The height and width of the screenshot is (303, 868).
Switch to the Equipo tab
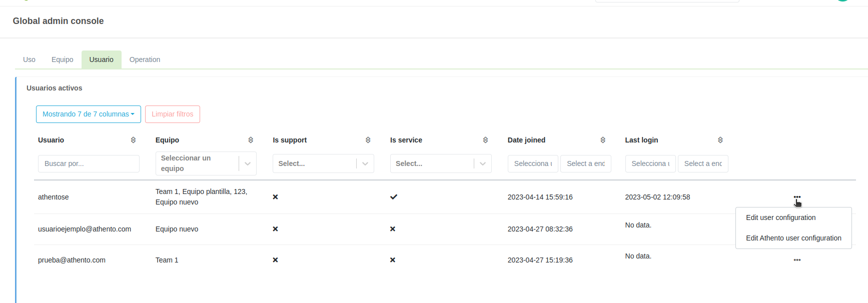[x=62, y=59]
